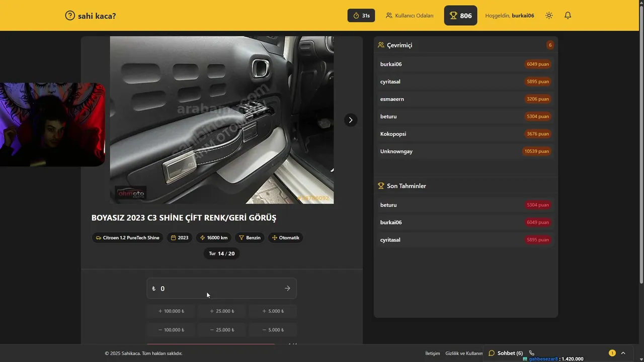The width and height of the screenshot is (644, 362).
Task: Click the sahi kaca? logo question-mark icon
Action: (70, 16)
